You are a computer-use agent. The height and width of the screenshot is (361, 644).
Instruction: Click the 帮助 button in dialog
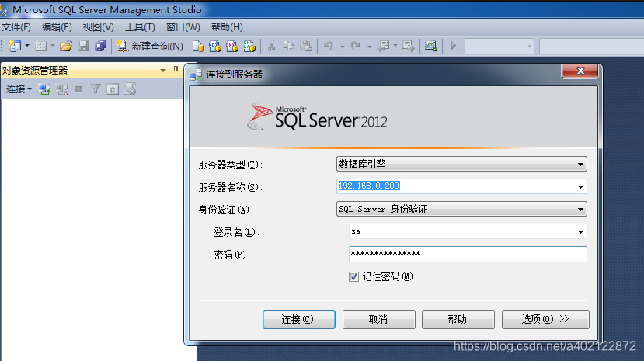pyautogui.click(x=458, y=319)
